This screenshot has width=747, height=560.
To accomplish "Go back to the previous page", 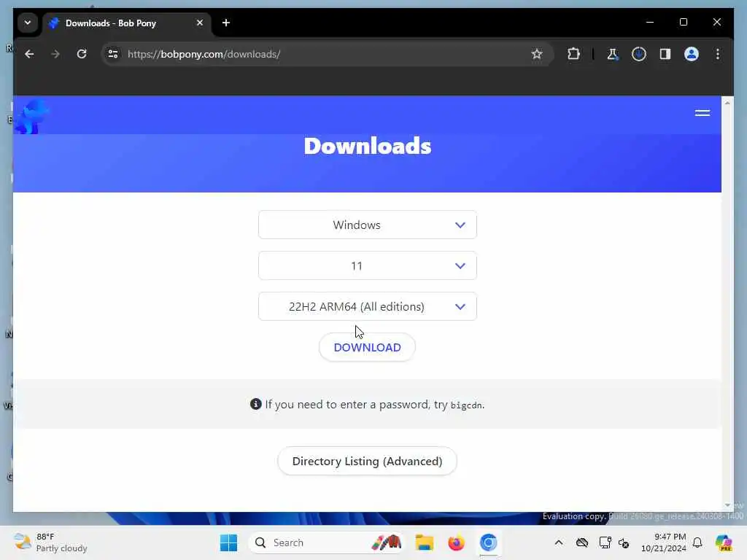I will click(29, 54).
